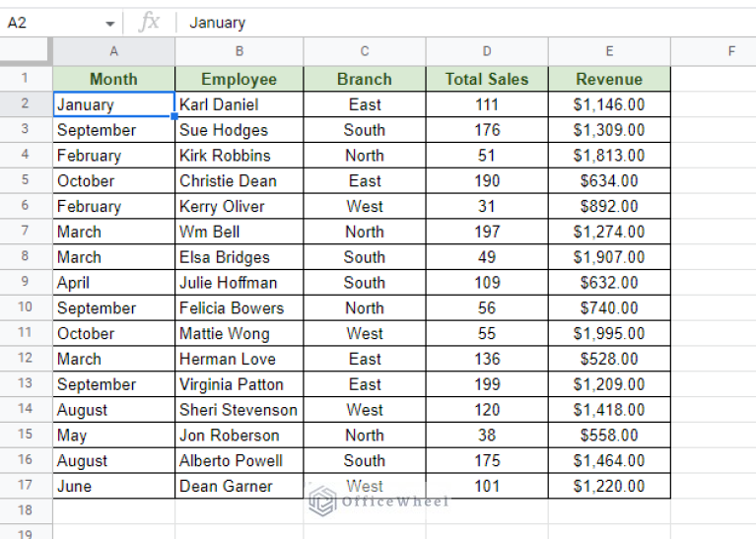Viewport: 756px width, 539px height.
Task: Select column A header
Action: click(113, 51)
